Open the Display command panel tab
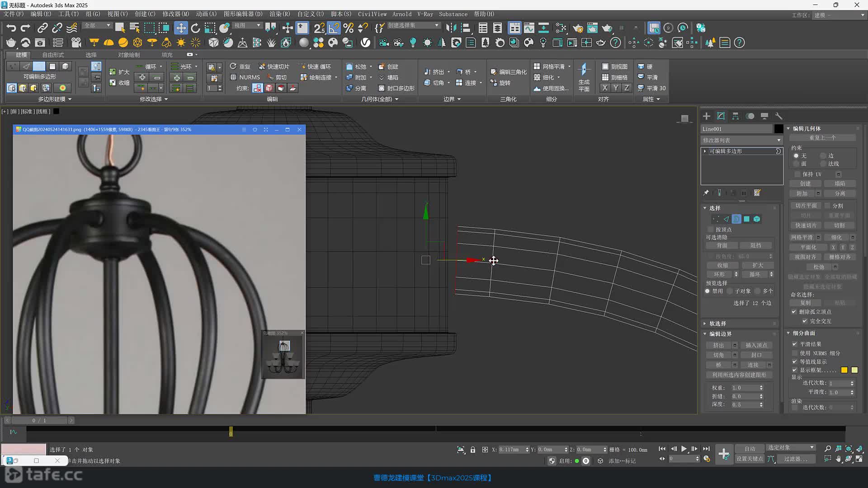The width and height of the screenshot is (868, 488). click(764, 116)
